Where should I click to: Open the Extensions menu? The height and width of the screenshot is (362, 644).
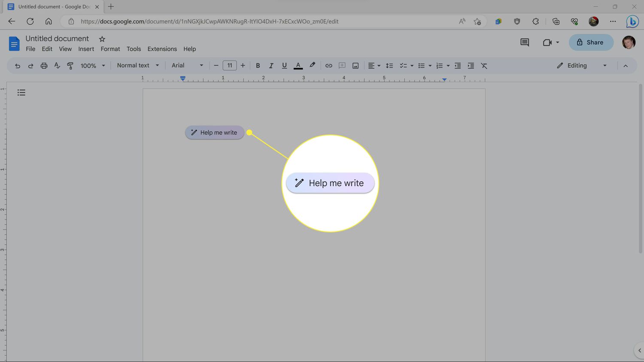(x=162, y=49)
